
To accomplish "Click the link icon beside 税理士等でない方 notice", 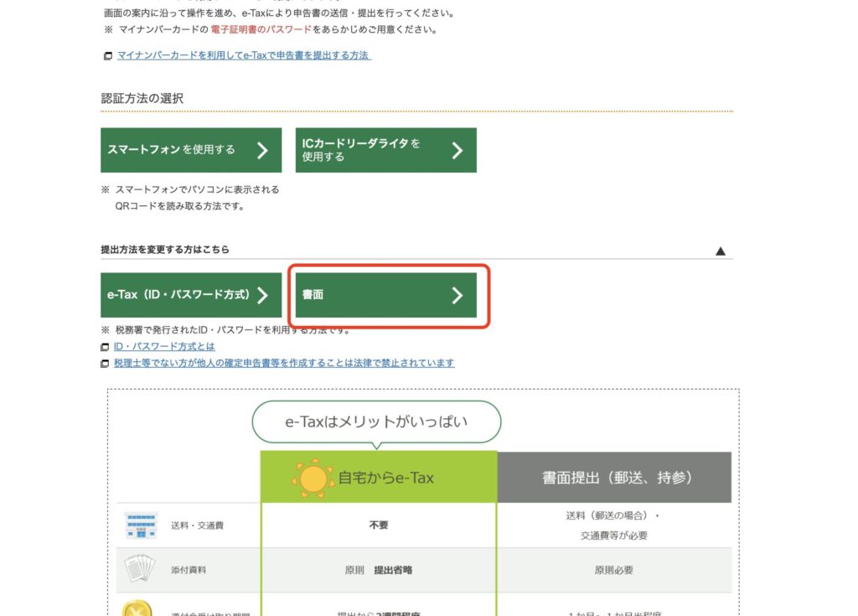I will coord(105,364).
